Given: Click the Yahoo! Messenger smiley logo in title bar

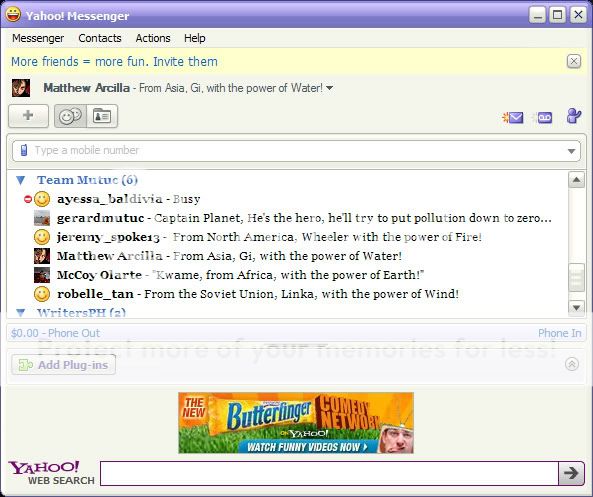Looking at the screenshot, I should coord(13,15).
